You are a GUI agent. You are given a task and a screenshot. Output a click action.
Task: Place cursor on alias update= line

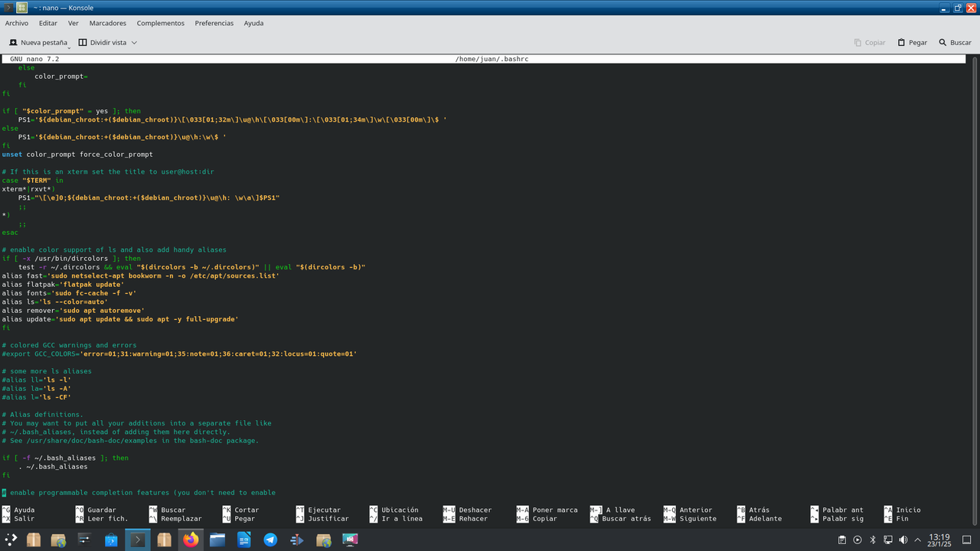[120, 319]
